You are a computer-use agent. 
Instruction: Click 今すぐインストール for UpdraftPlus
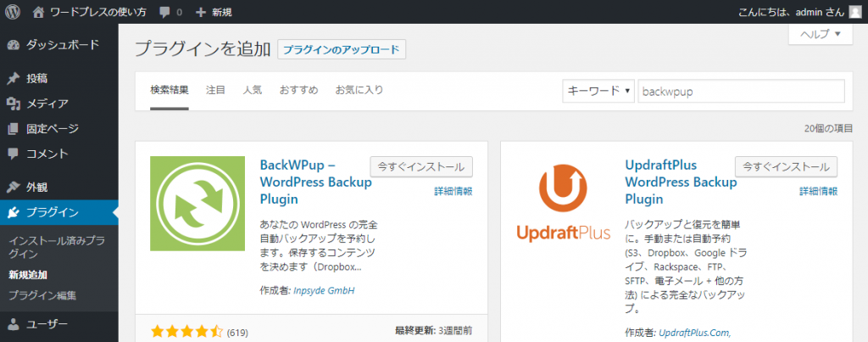coord(786,166)
